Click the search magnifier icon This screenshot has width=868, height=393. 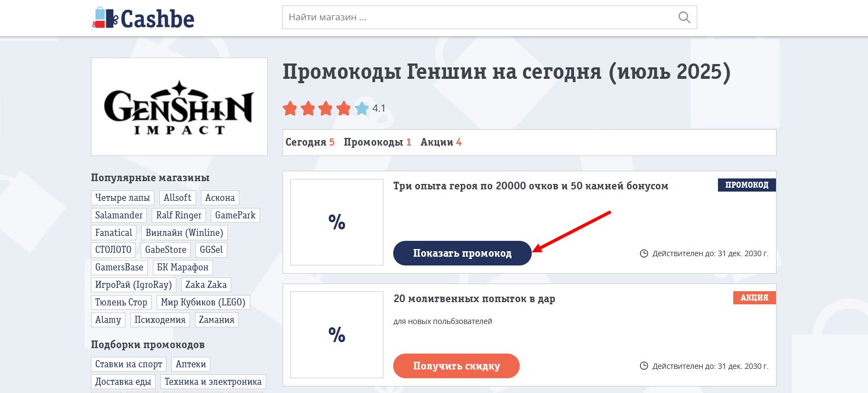tap(684, 18)
